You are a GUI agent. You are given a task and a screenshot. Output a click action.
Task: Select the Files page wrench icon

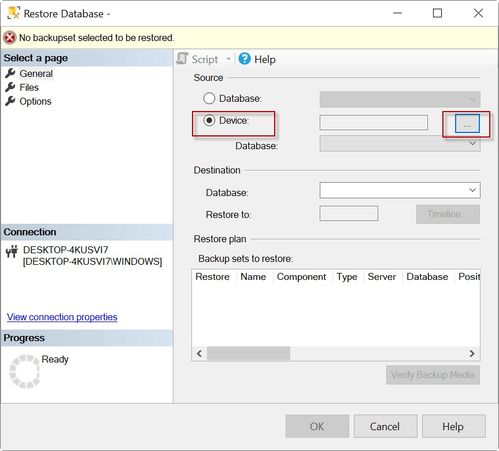coord(10,87)
